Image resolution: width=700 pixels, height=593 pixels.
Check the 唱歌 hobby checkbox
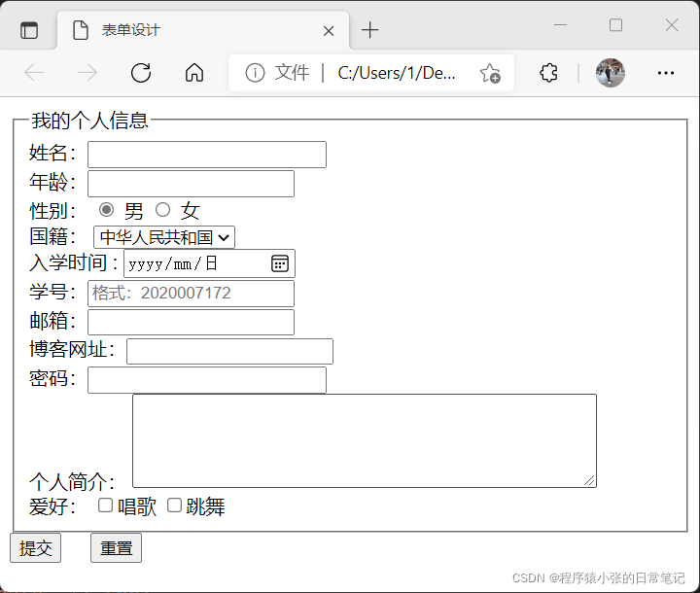pos(105,506)
